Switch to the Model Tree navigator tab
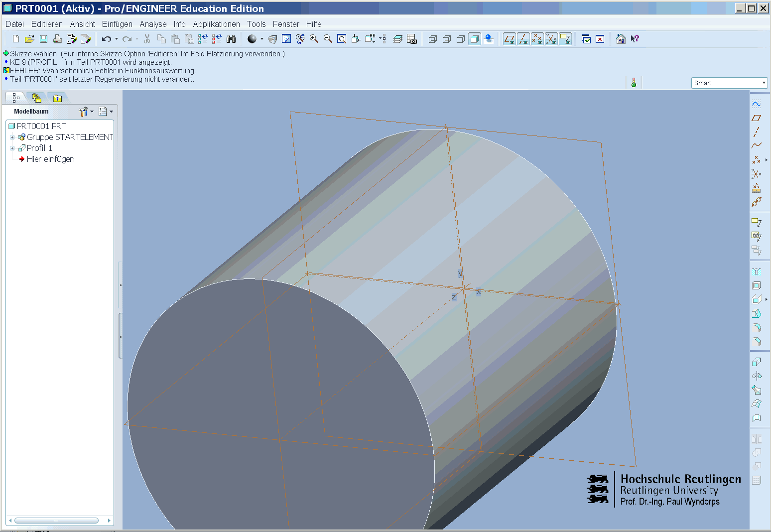The height and width of the screenshot is (532, 771). [x=16, y=98]
